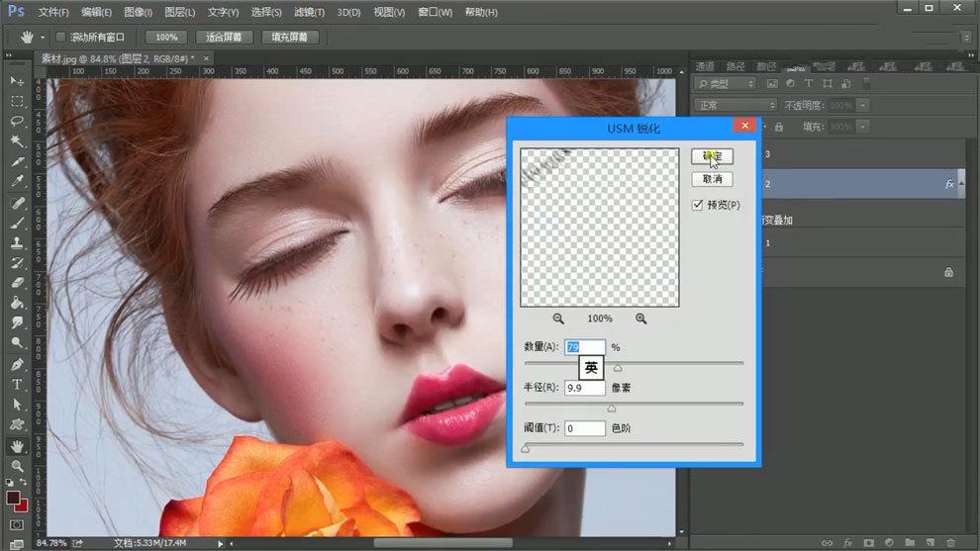The width and height of the screenshot is (980, 551).
Task: Enable the 滚动所有窗口 checkbox
Action: tap(61, 37)
